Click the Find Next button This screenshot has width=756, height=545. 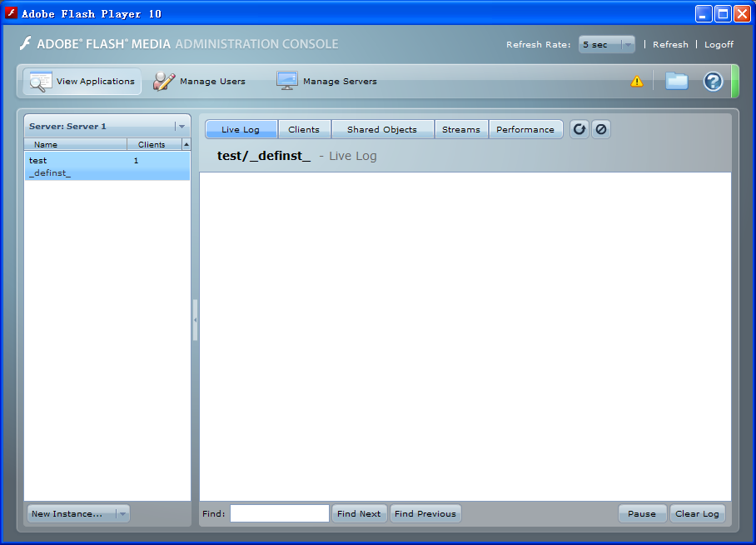click(x=359, y=513)
